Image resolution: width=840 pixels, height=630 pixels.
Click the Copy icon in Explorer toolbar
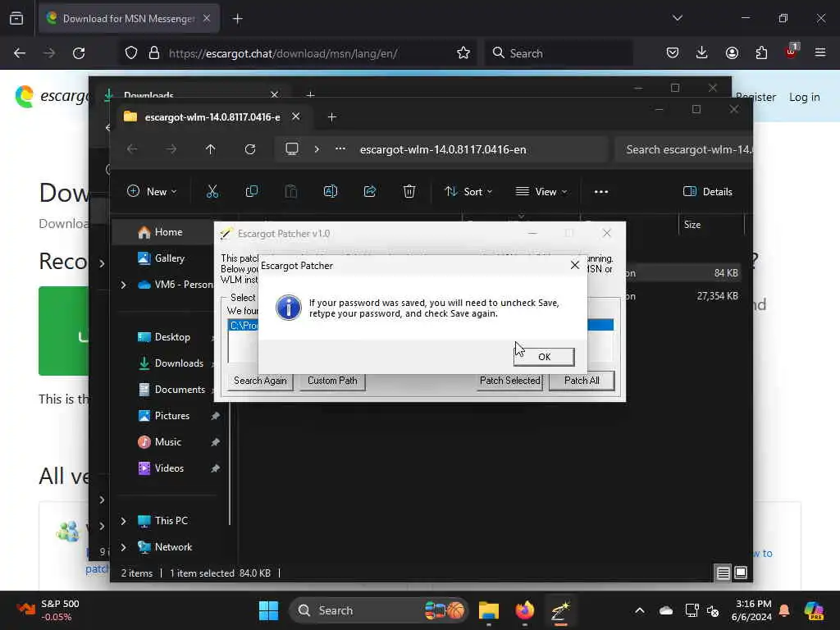tap(251, 191)
